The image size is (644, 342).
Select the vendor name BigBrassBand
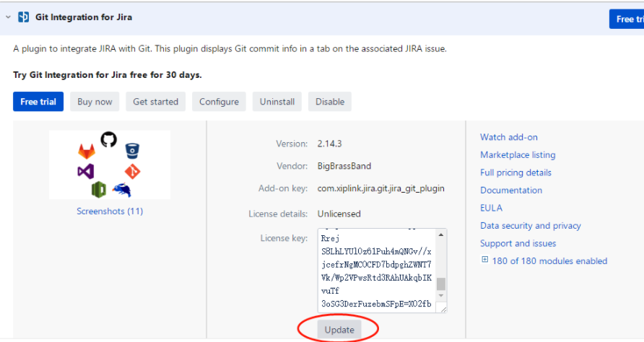(344, 166)
